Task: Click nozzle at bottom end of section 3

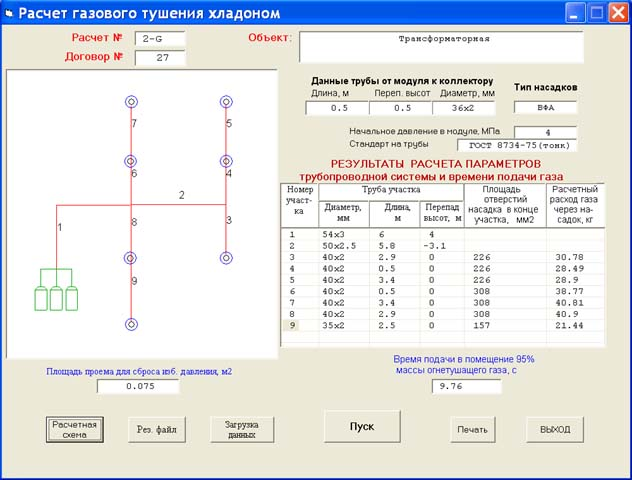Action: (227, 258)
